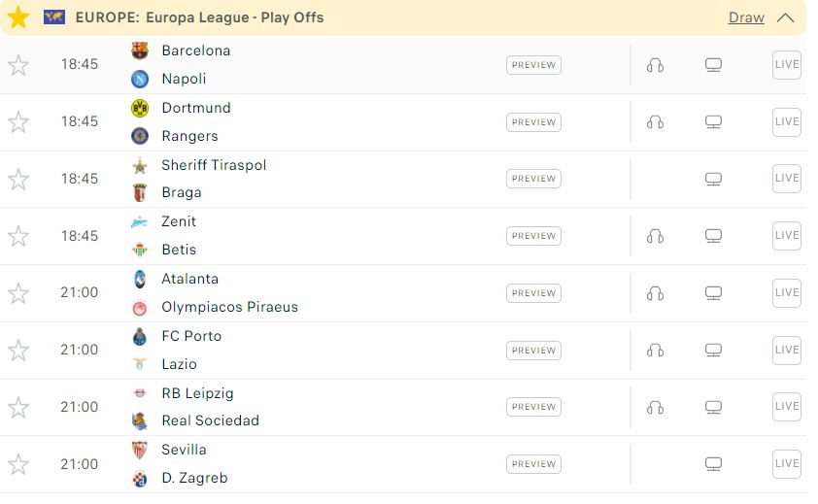The image size is (818, 504).
Task: Open the LIVE icon for Sheriff Tiraspol vs Braga
Action: pyautogui.click(x=787, y=179)
